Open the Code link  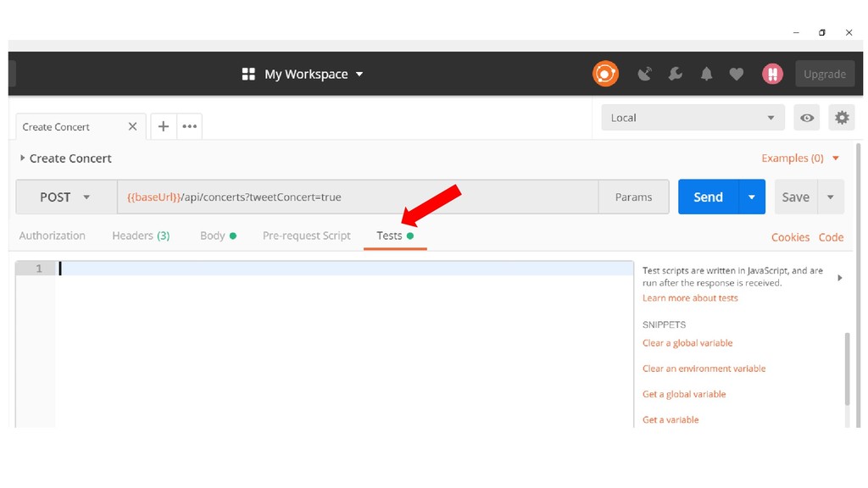(x=831, y=237)
